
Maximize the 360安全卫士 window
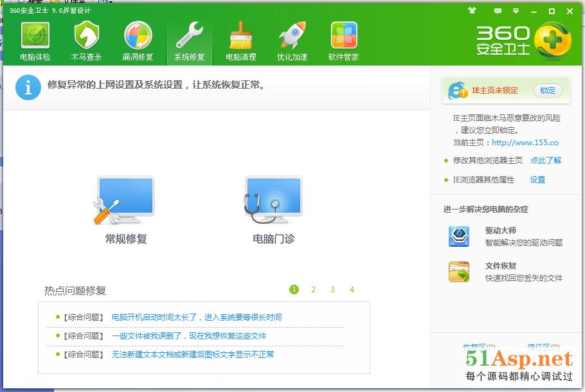pos(552,11)
